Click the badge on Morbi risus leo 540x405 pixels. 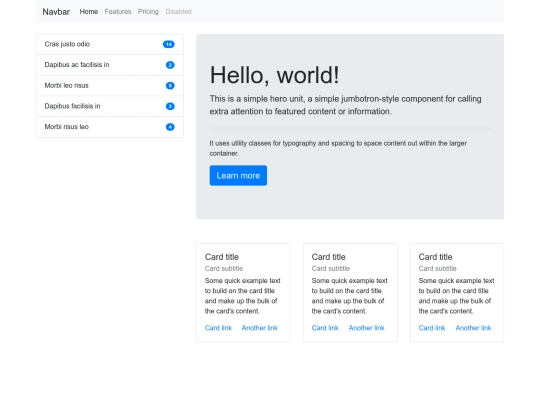click(x=170, y=127)
